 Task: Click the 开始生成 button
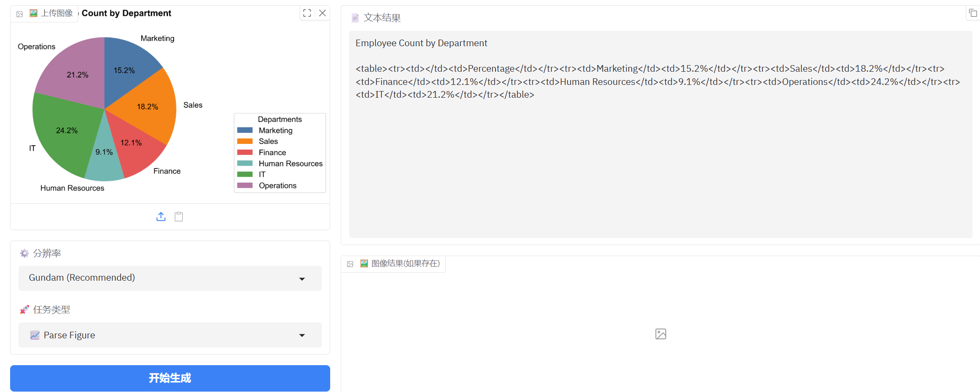(x=170, y=378)
